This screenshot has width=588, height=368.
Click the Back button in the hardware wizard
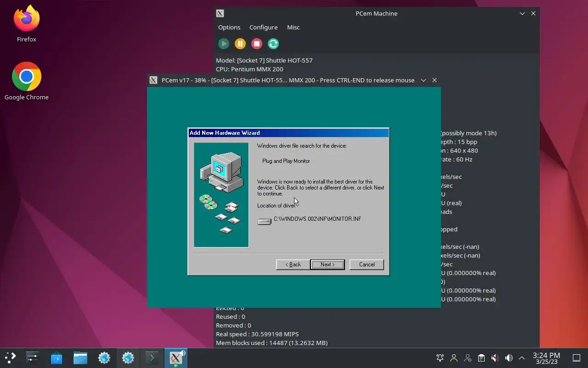pos(293,264)
